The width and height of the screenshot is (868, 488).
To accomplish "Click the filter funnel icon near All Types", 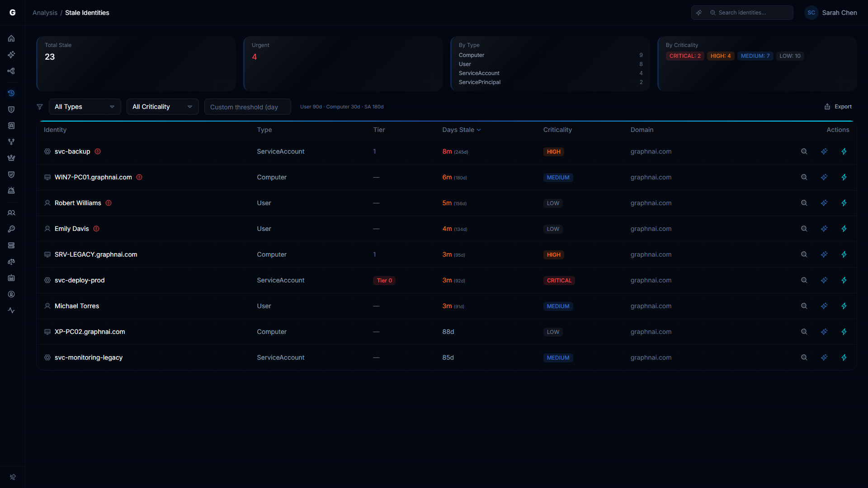I will point(40,107).
